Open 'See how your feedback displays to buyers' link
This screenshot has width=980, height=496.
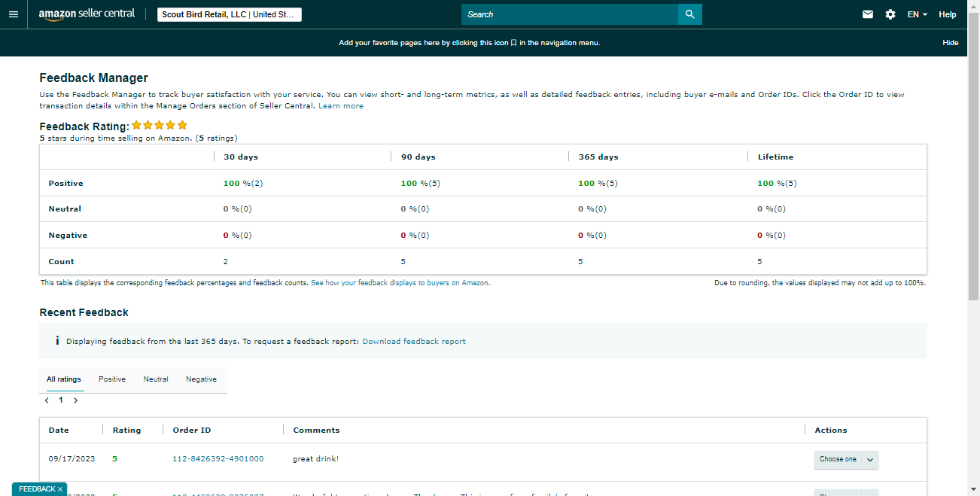[400, 283]
